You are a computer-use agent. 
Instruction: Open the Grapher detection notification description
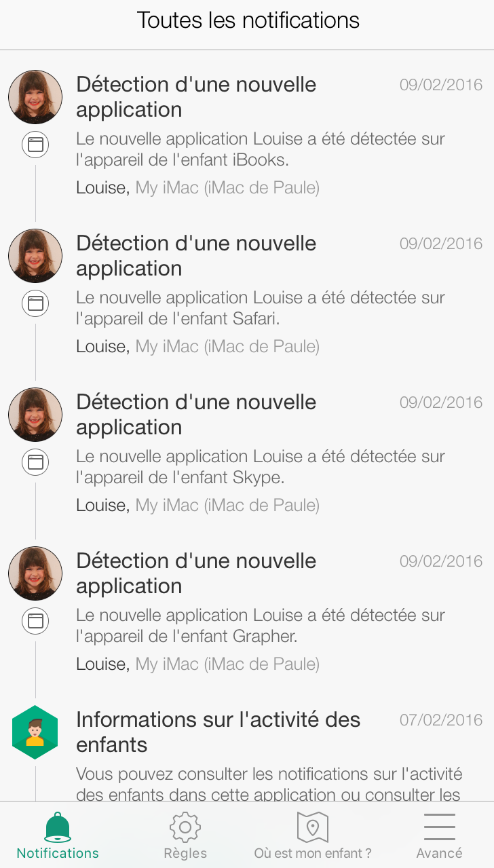261,625
